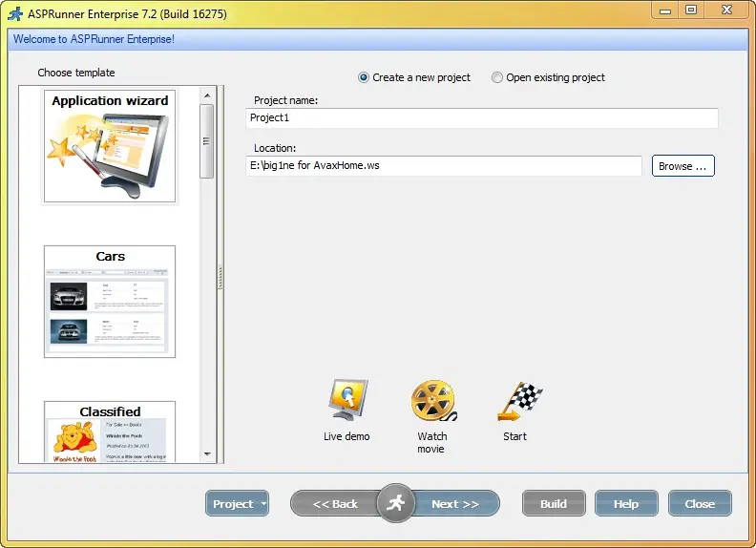Click the Watch movie label
Screen dimensions: 756x548
pos(432,442)
